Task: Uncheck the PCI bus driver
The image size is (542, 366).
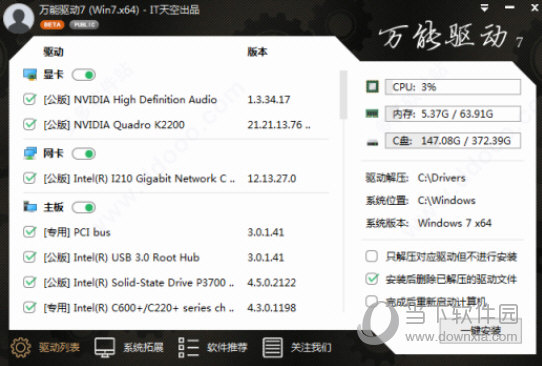Action: 30,232
